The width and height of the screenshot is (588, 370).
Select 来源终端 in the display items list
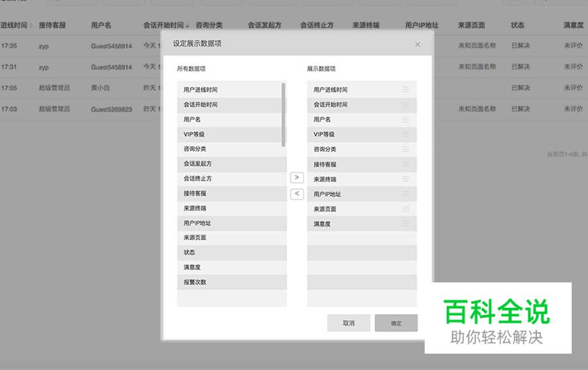tap(362, 179)
